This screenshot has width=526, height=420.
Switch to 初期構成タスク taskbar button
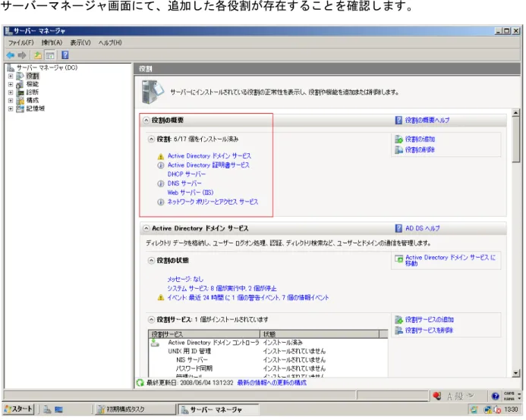[135, 409]
